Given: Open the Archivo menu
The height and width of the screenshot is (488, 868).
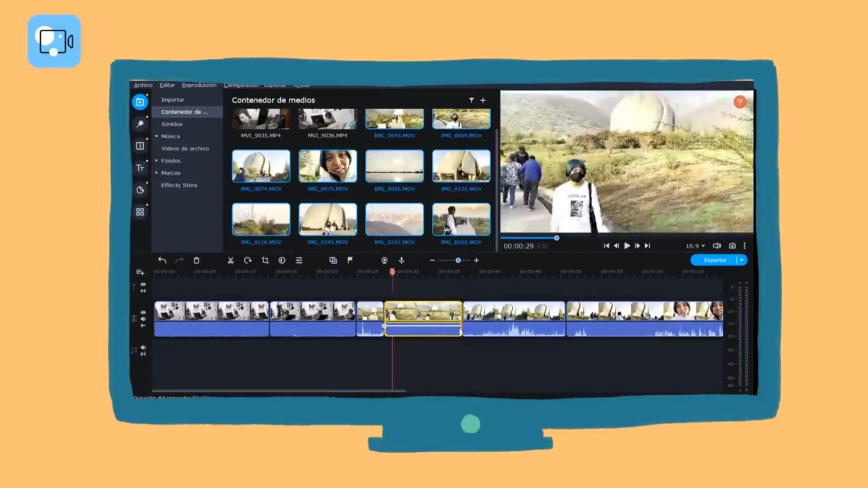Looking at the screenshot, I should [143, 85].
